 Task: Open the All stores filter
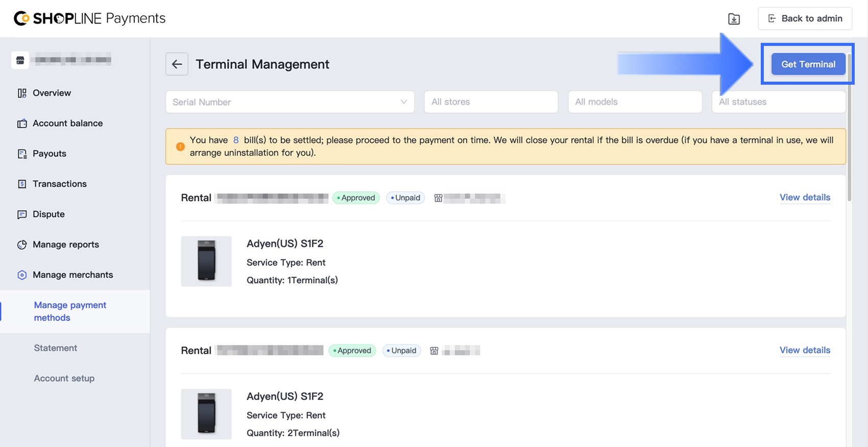point(491,102)
